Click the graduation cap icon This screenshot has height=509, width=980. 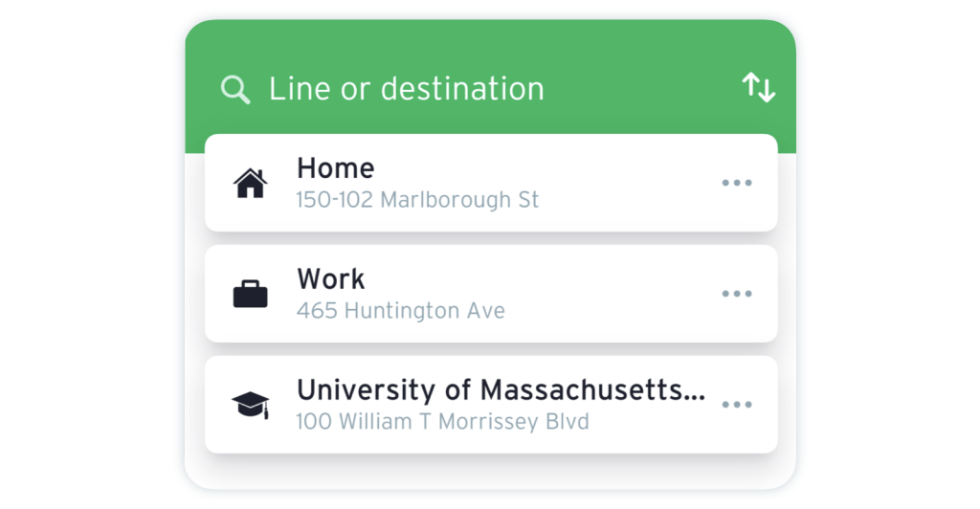point(251,406)
